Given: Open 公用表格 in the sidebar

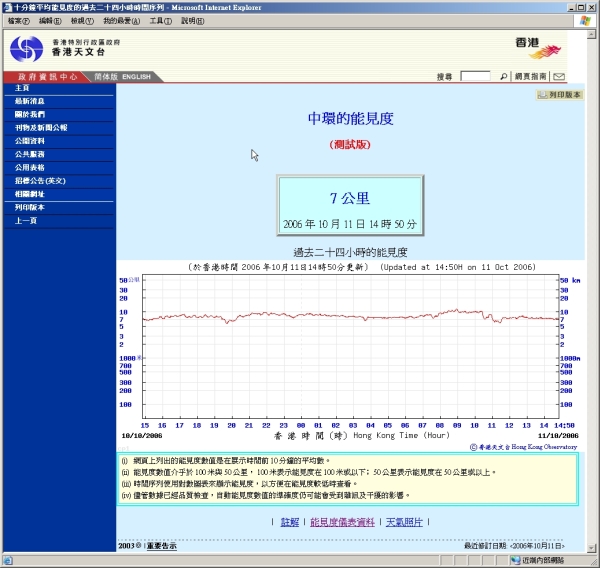Looking at the screenshot, I should coord(29,168).
